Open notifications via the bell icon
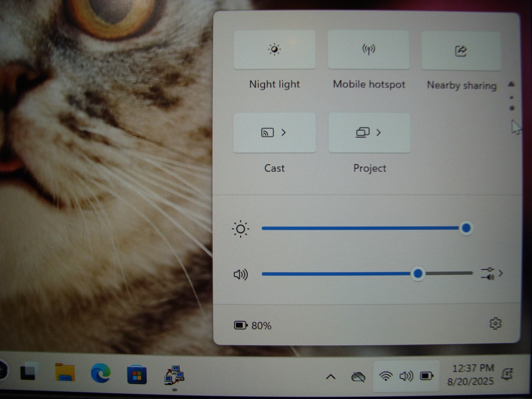Viewport: 532px width, 399px height. pyautogui.click(x=508, y=374)
